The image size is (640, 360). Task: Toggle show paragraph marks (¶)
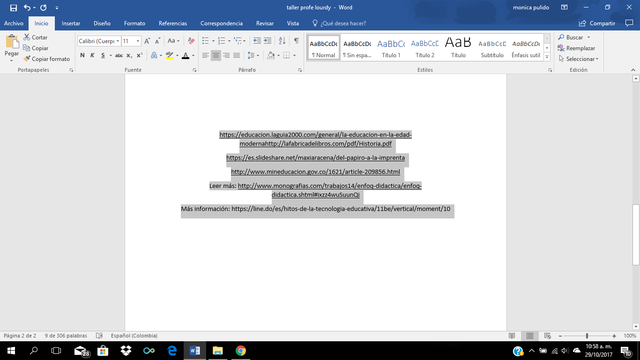pos(296,41)
